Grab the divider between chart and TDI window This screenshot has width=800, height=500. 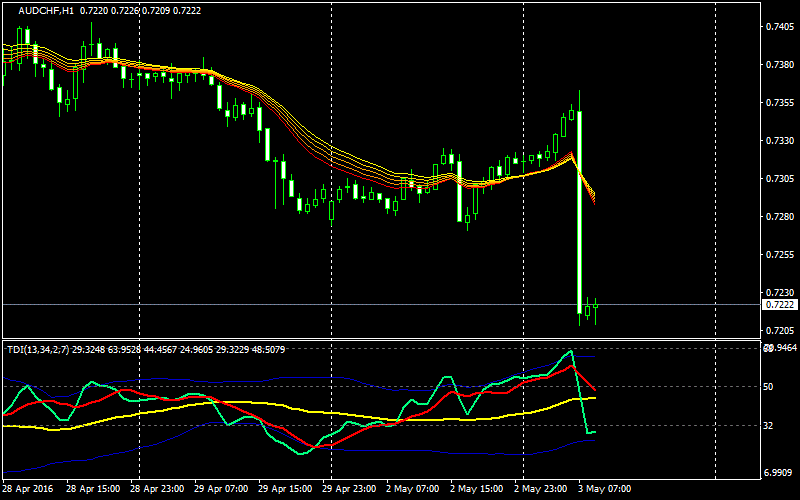pyautogui.click(x=380, y=340)
